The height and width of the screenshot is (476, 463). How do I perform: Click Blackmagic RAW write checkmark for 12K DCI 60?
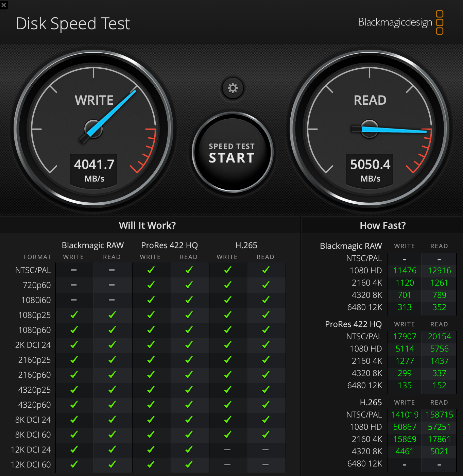(x=74, y=464)
